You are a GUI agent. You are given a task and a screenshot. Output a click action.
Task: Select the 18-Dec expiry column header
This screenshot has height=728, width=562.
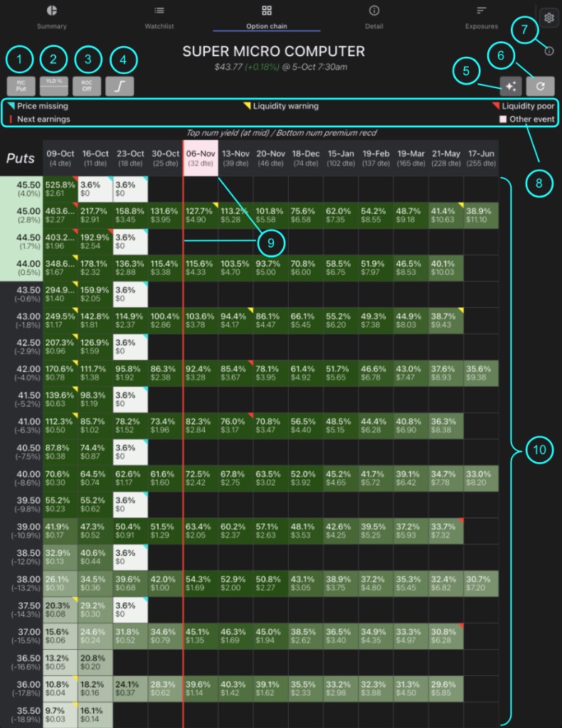pos(306,158)
